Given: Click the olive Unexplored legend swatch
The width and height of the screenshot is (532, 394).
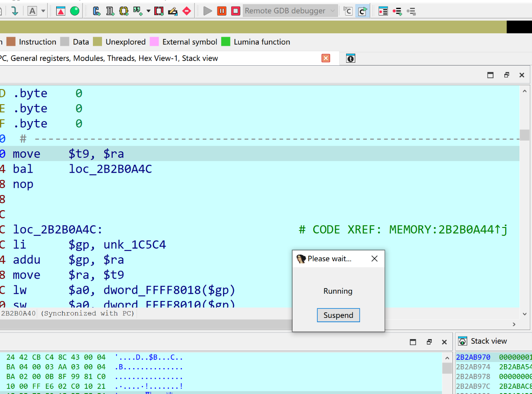Looking at the screenshot, I should point(98,42).
